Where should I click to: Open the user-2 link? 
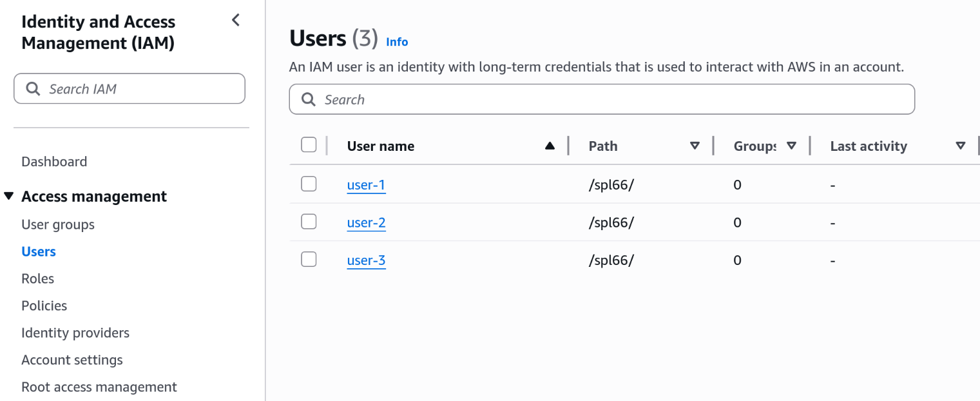(x=366, y=223)
